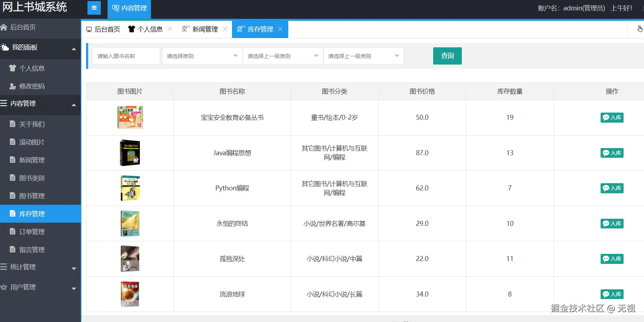
Task: Click the hand pointer icon at top right
Action: (640, 29)
